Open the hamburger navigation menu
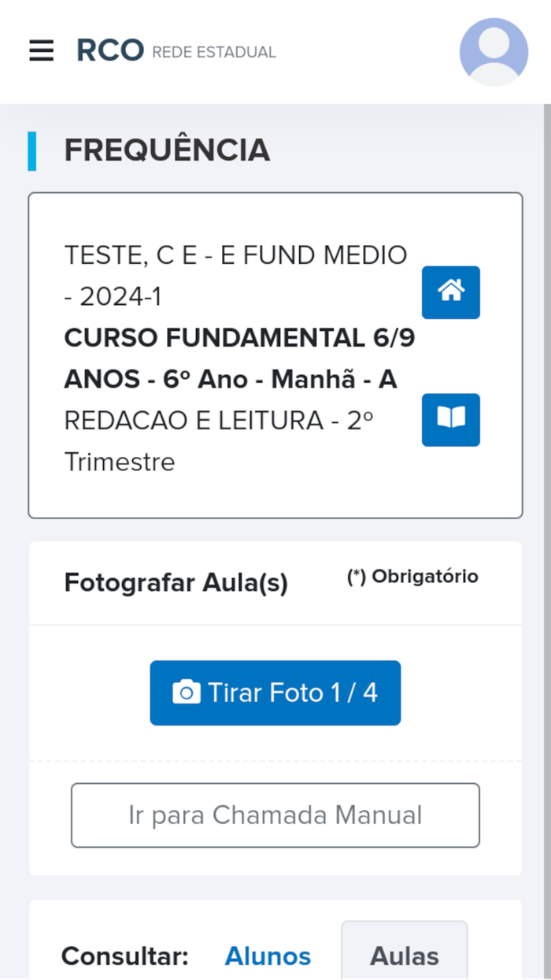551x980 pixels. [x=41, y=50]
